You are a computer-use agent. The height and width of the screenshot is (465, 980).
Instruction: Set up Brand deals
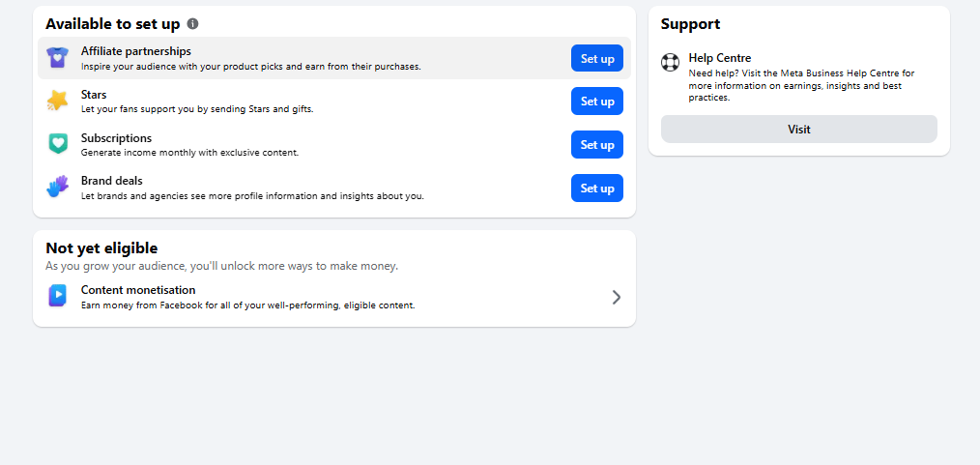pos(597,189)
